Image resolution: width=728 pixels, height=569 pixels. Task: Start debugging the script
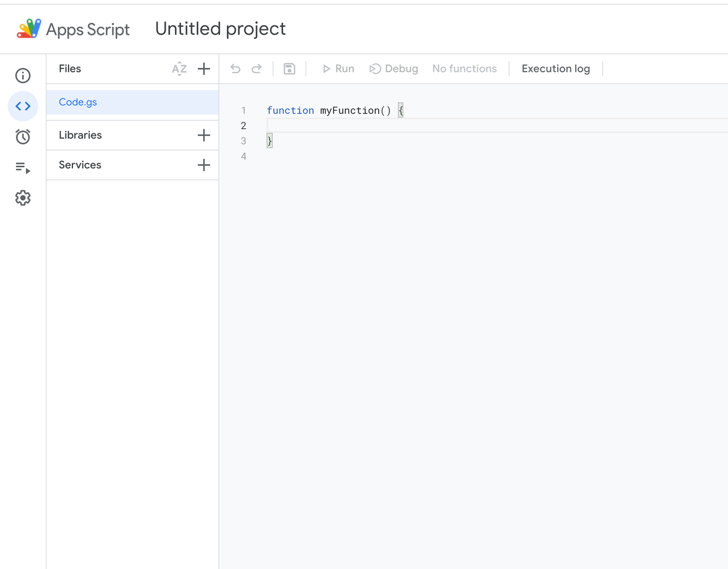(394, 68)
